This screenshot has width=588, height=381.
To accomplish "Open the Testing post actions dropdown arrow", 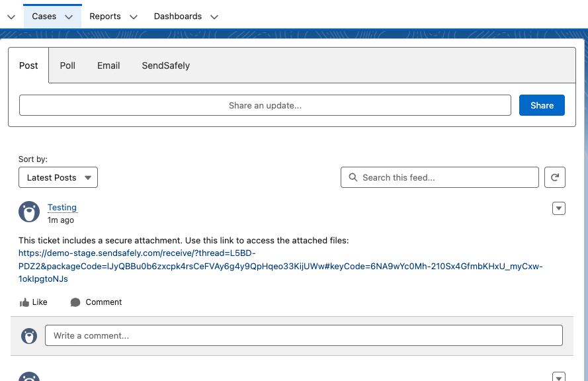I will click(x=559, y=208).
